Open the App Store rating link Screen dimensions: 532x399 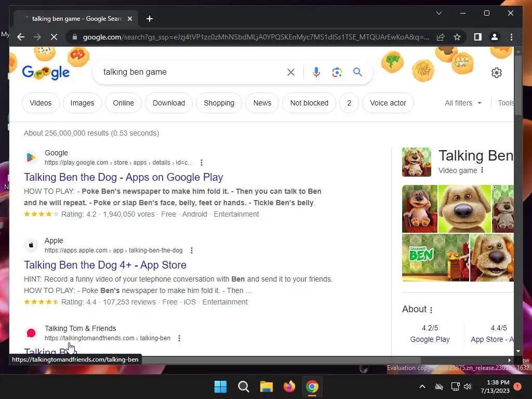(x=492, y=339)
